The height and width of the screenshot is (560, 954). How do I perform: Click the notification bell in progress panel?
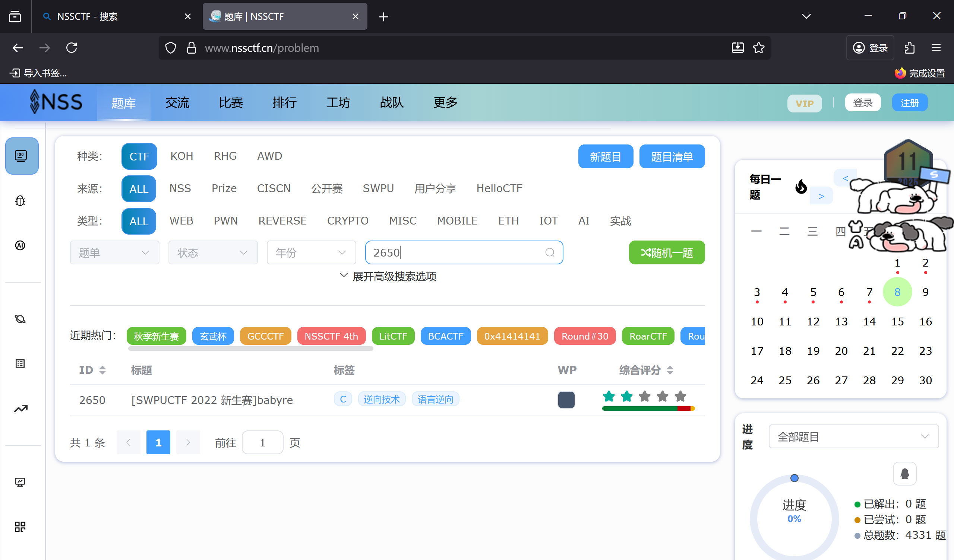[904, 473]
